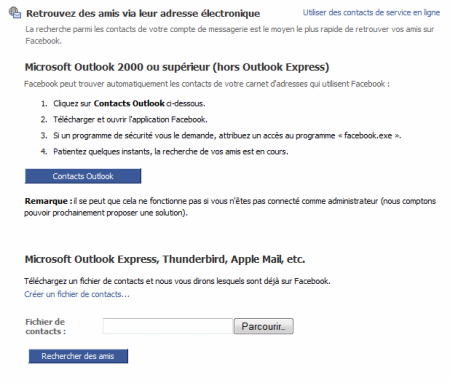Open the 'Utiliser des contacts de service en ligne' link
Image resolution: width=450 pixels, height=383 pixels.
coord(371,13)
